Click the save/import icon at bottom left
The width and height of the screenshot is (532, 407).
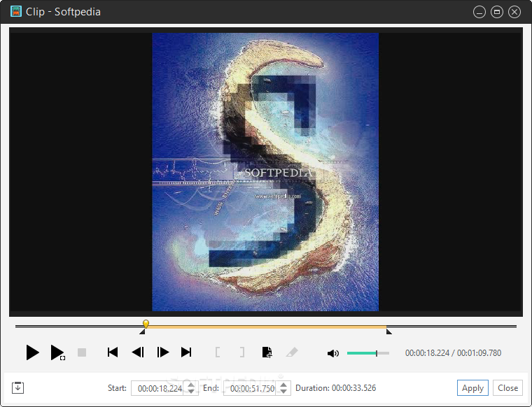pyautogui.click(x=17, y=387)
